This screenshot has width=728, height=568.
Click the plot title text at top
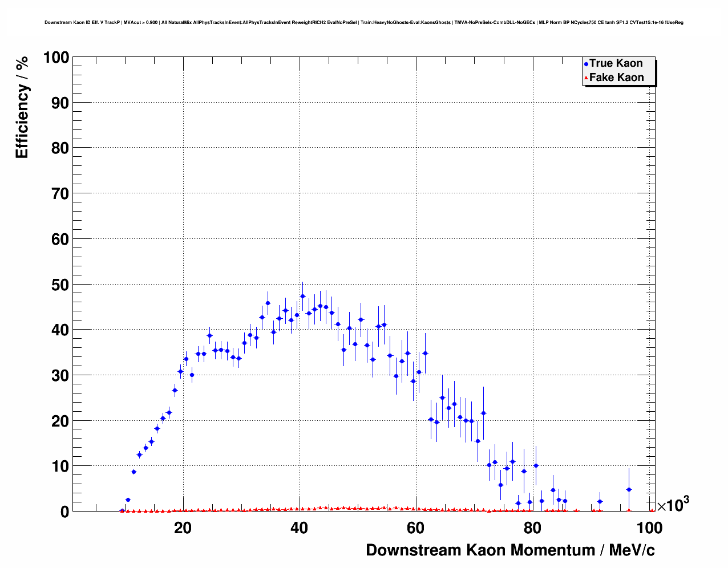click(x=364, y=23)
